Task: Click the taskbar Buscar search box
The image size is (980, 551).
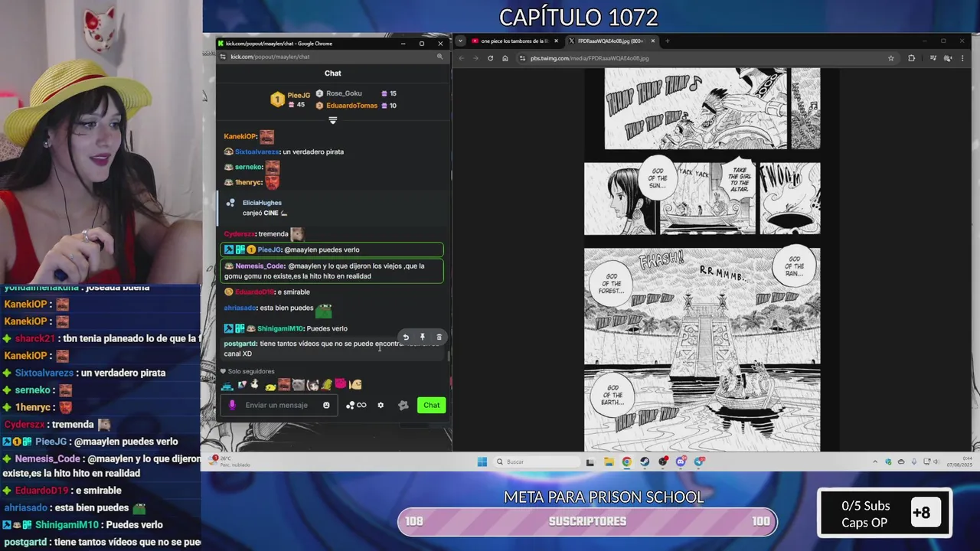Action: pos(536,461)
